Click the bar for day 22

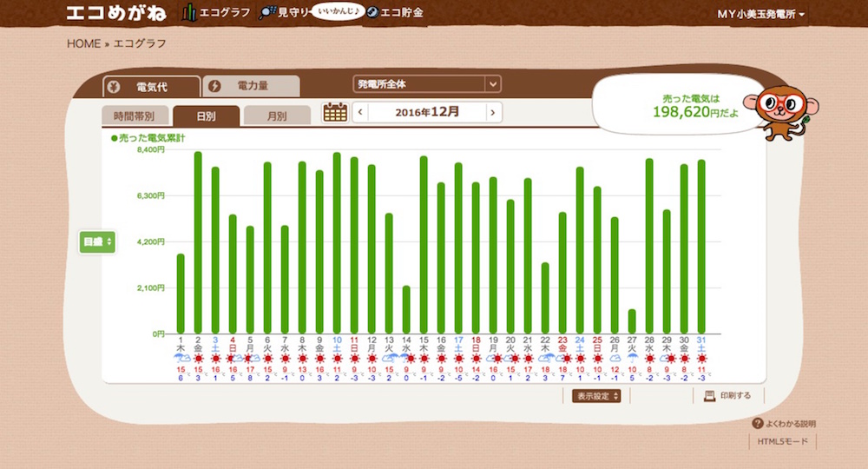coord(545,298)
